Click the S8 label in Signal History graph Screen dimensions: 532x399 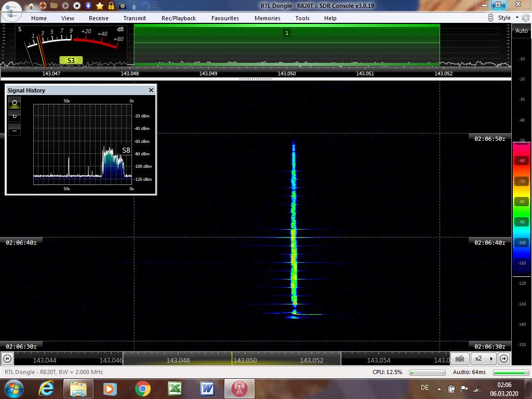[x=126, y=150]
